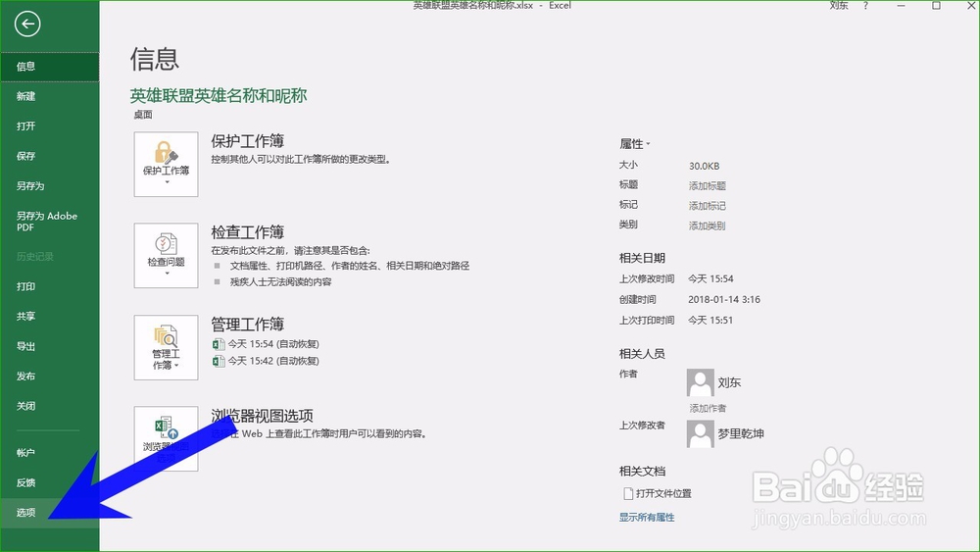The image size is (980, 552).
Task: Click 添加作者 to add an author
Action: coord(708,408)
